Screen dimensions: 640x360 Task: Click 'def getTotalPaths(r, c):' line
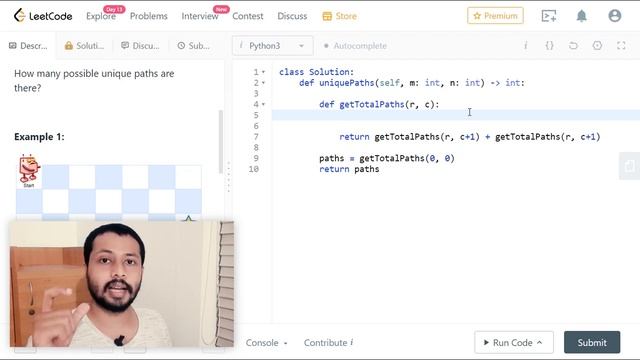[379, 104]
